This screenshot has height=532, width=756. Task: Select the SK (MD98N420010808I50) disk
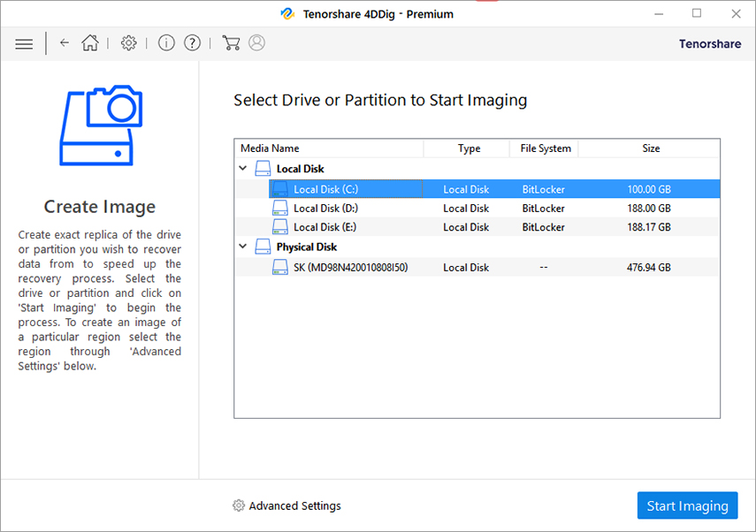pos(477,267)
